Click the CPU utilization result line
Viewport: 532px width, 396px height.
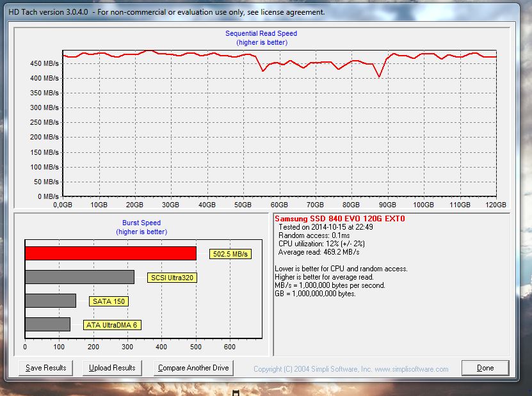tap(321, 244)
